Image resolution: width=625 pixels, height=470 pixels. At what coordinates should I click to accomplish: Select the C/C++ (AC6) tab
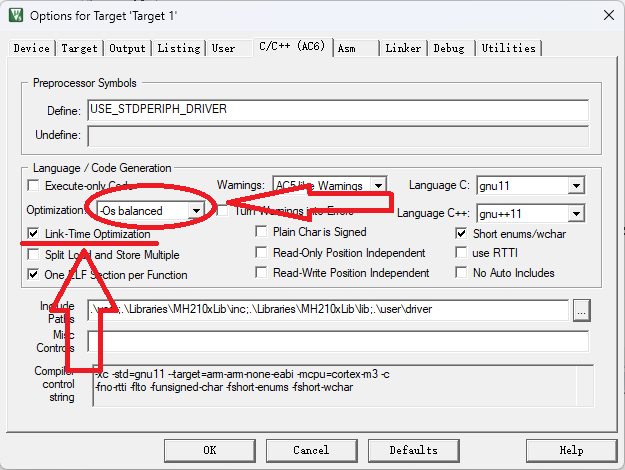[x=292, y=47]
